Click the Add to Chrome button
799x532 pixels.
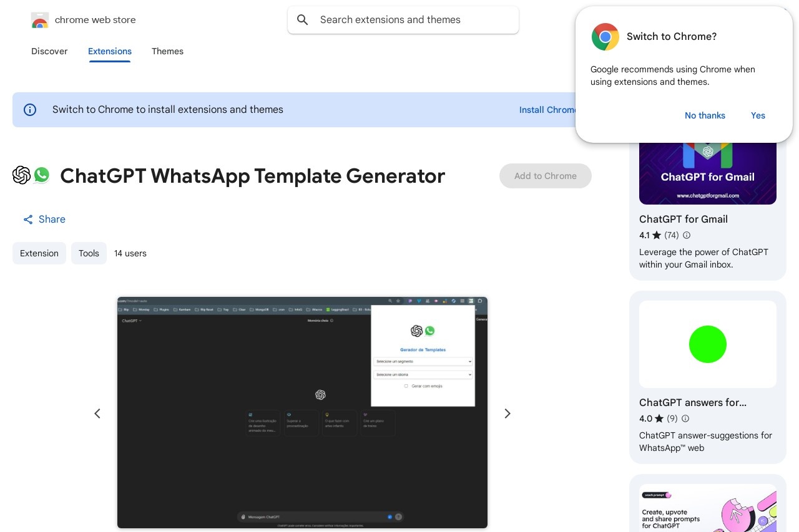pyautogui.click(x=546, y=176)
